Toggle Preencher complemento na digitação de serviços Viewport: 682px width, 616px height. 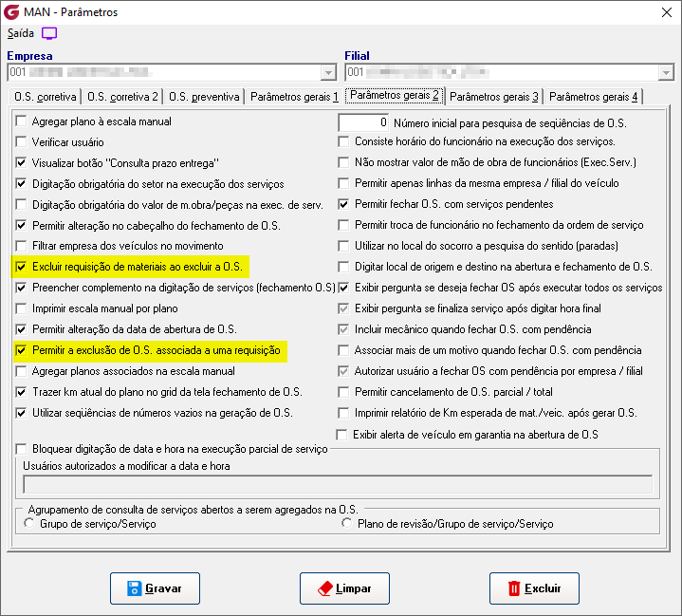pyautogui.click(x=21, y=288)
